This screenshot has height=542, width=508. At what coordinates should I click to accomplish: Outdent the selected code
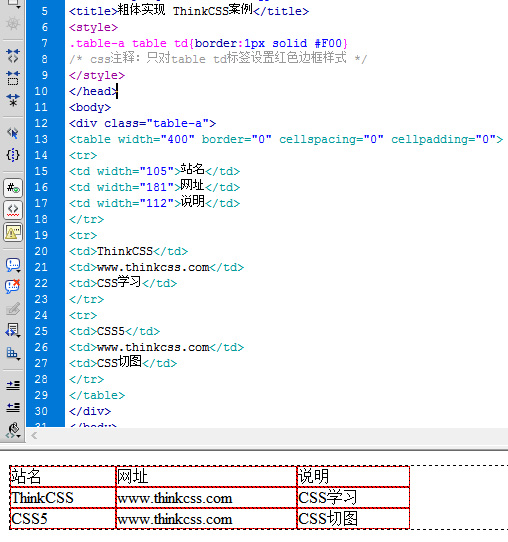pos(13,408)
